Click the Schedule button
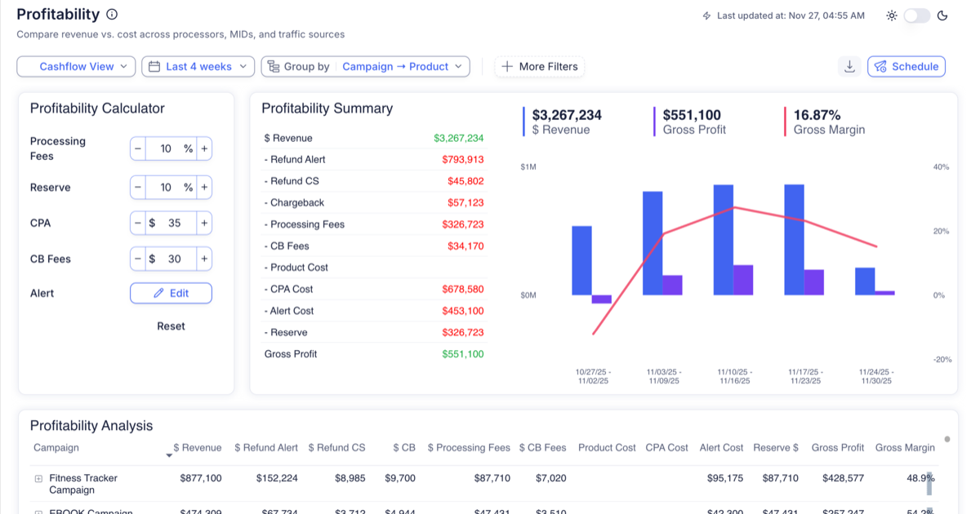The width and height of the screenshot is (980, 514). click(x=906, y=67)
